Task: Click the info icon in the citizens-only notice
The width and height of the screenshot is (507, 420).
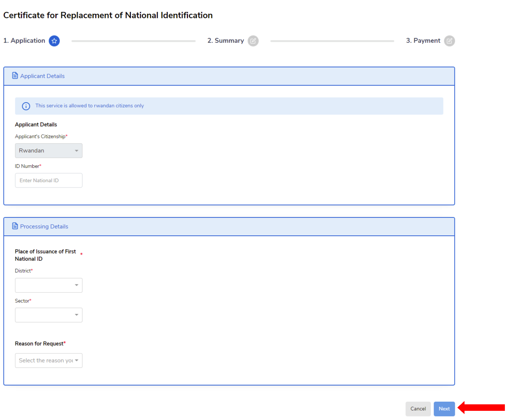Action: click(x=26, y=106)
